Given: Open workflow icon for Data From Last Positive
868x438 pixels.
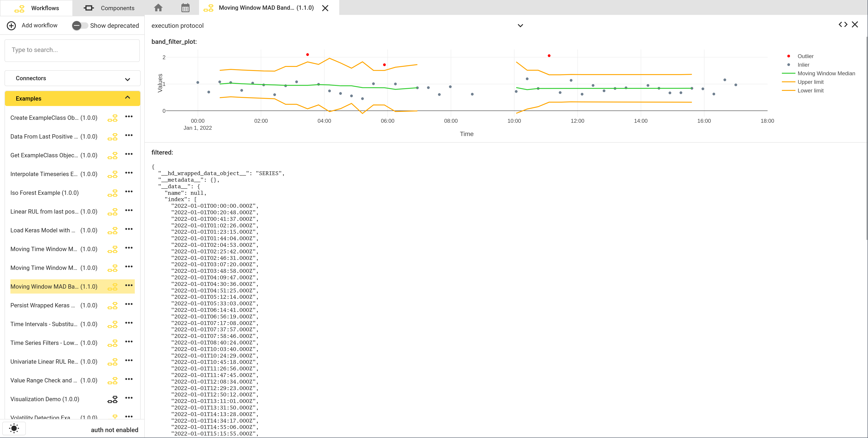Looking at the screenshot, I should point(113,137).
